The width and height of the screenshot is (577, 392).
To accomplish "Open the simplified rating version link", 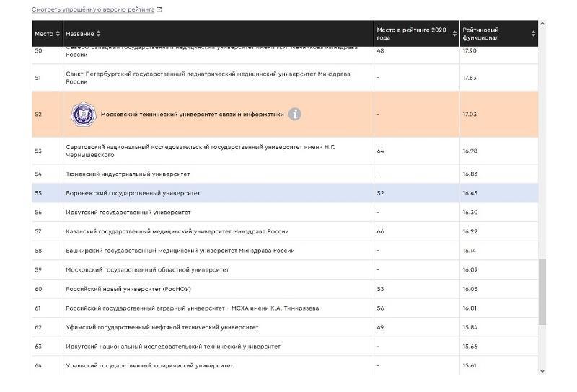I will click(x=93, y=9).
